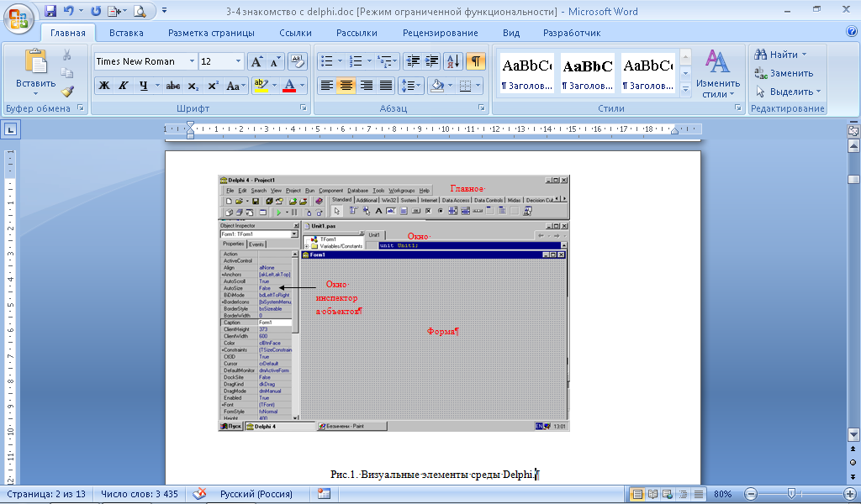This screenshot has width=861, height=504.
Task: Customize quick access toolbar dropdown
Action: tap(164, 10)
